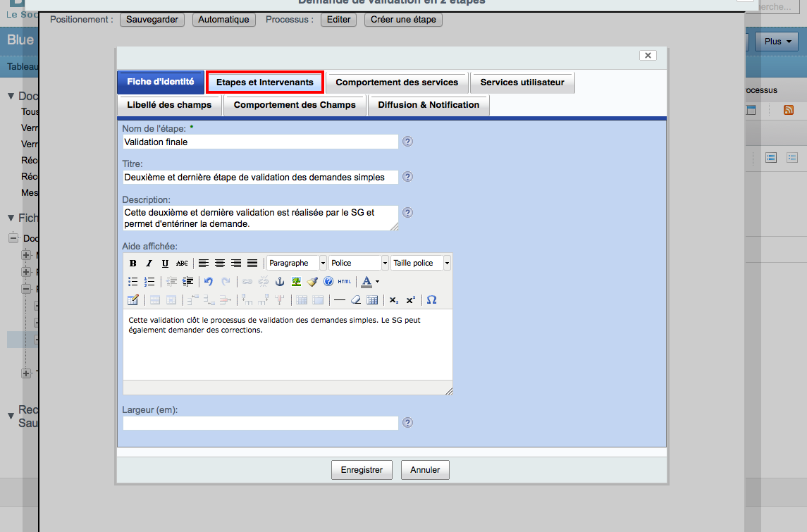This screenshot has width=807, height=532.
Task: Insert a special character with Omega icon
Action: click(x=432, y=300)
